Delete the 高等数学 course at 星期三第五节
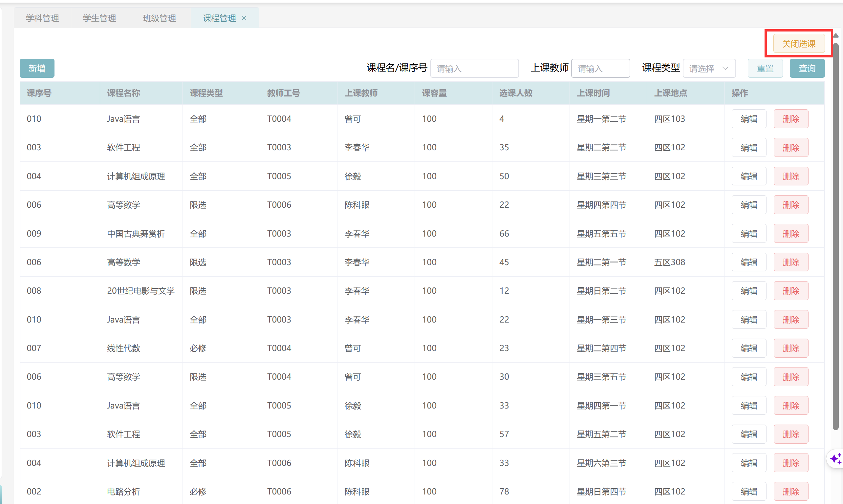The width and height of the screenshot is (843, 504). (x=791, y=377)
